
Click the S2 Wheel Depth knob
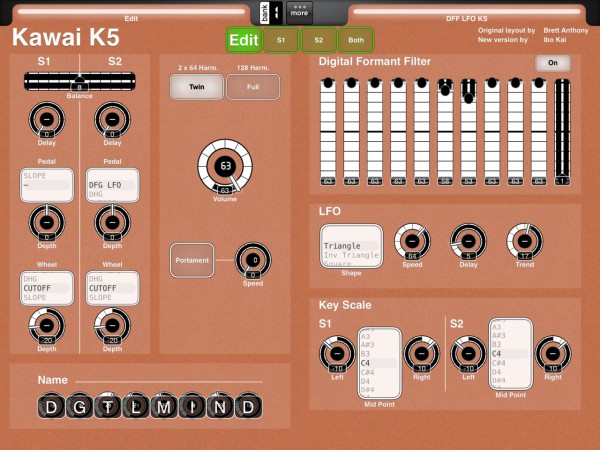pos(112,326)
